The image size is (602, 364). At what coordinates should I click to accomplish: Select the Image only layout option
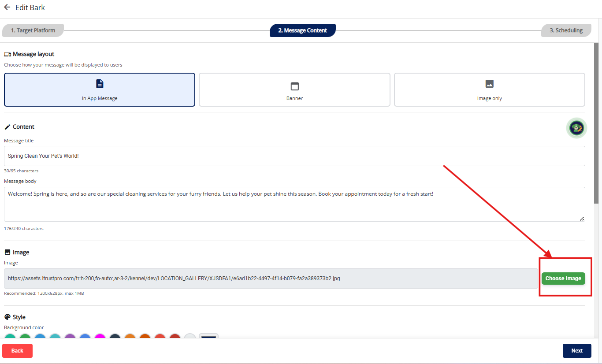coord(489,90)
